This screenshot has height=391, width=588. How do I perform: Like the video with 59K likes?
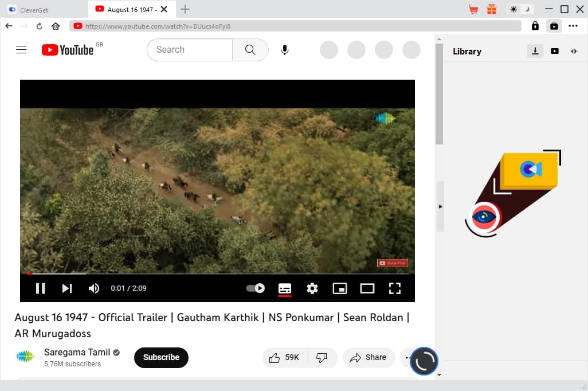pos(285,358)
